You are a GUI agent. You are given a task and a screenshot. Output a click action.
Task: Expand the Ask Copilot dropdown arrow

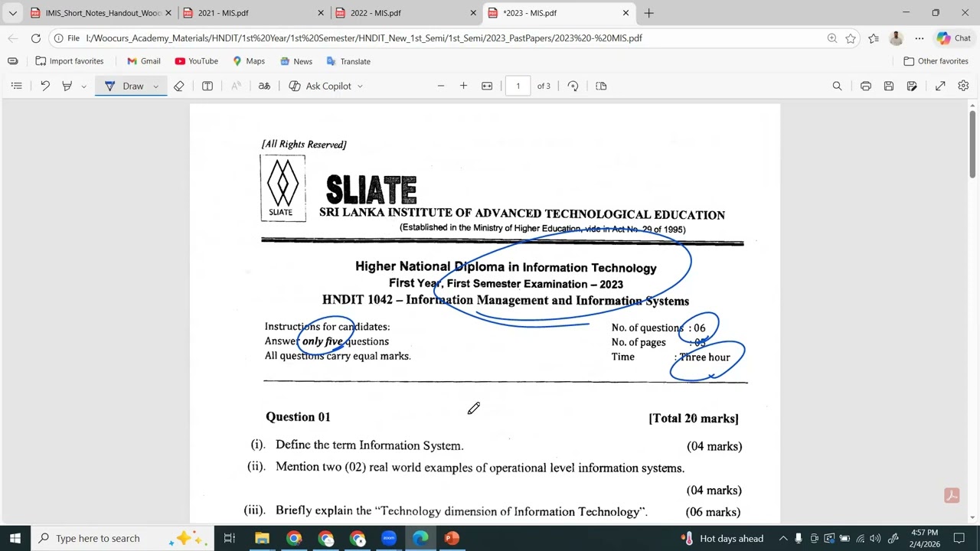point(360,86)
